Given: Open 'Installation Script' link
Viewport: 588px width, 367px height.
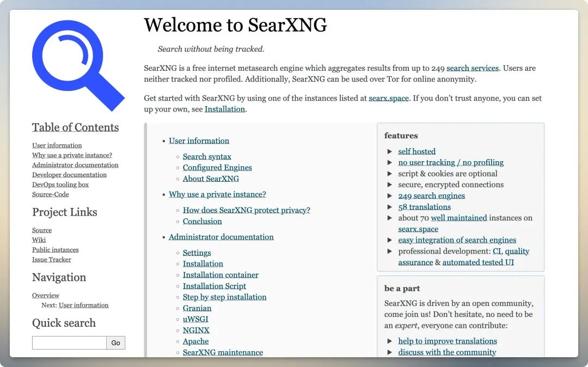Looking at the screenshot, I should click(215, 286).
